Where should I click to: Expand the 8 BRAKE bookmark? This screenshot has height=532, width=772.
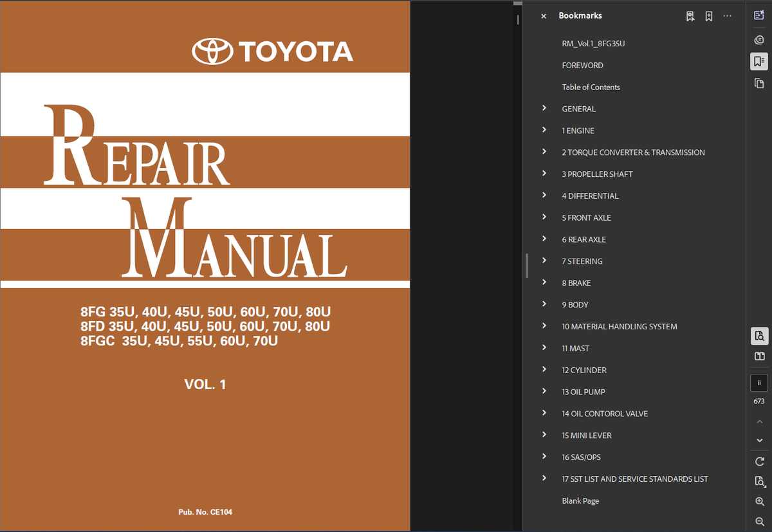(544, 282)
